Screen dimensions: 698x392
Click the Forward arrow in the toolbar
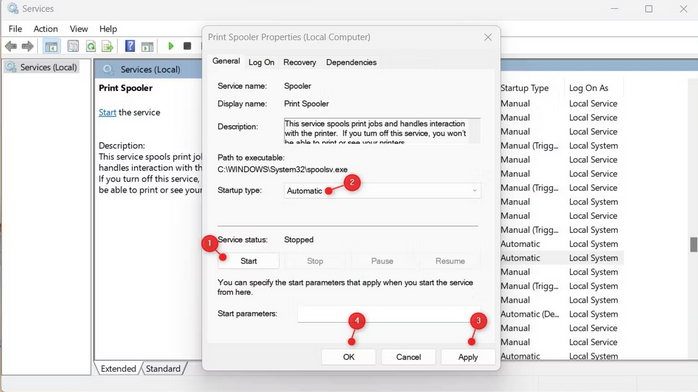(x=28, y=46)
